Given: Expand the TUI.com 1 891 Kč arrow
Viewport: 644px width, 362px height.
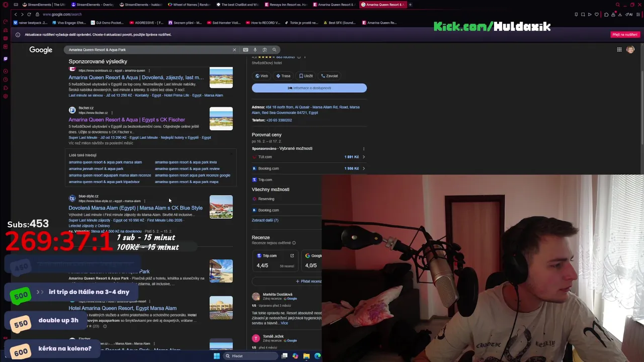Looking at the screenshot, I should click(x=364, y=157).
